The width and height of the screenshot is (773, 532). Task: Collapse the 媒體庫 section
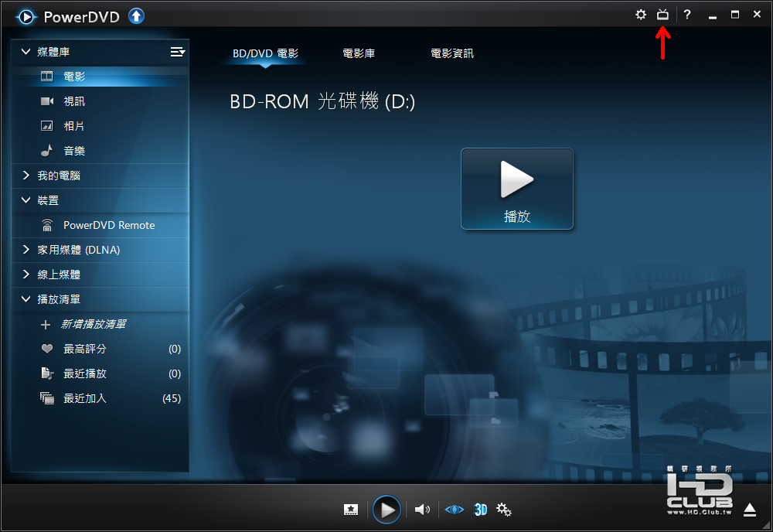point(26,51)
